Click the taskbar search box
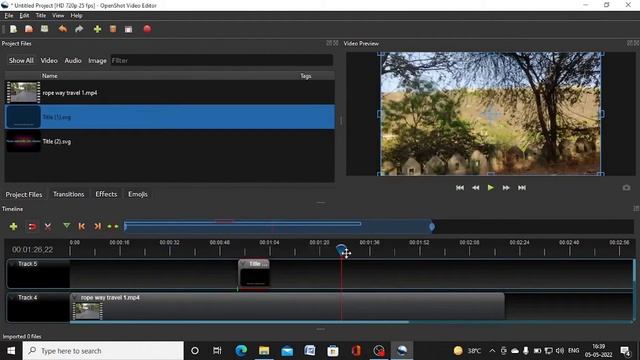This screenshot has height=360, width=640. click(x=103, y=351)
